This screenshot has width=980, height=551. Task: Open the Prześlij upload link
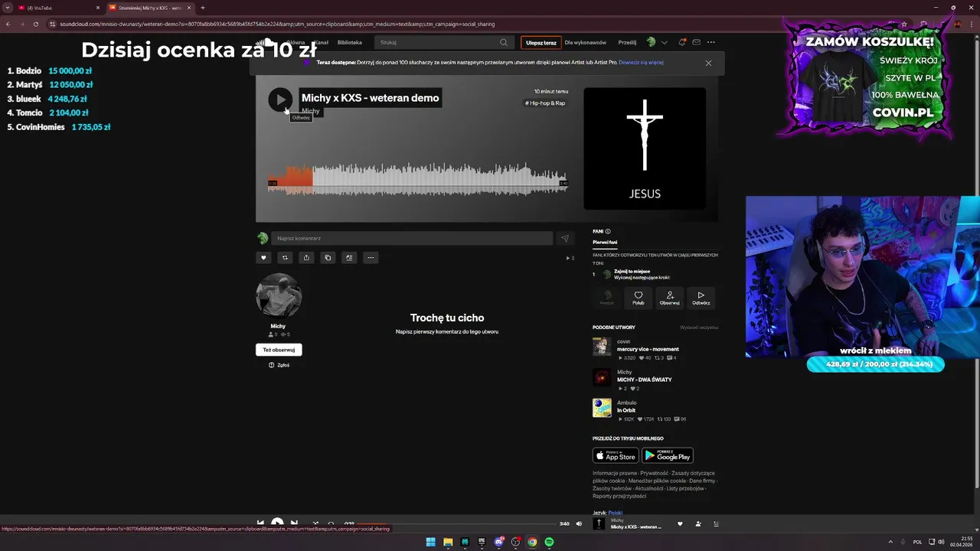point(627,42)
